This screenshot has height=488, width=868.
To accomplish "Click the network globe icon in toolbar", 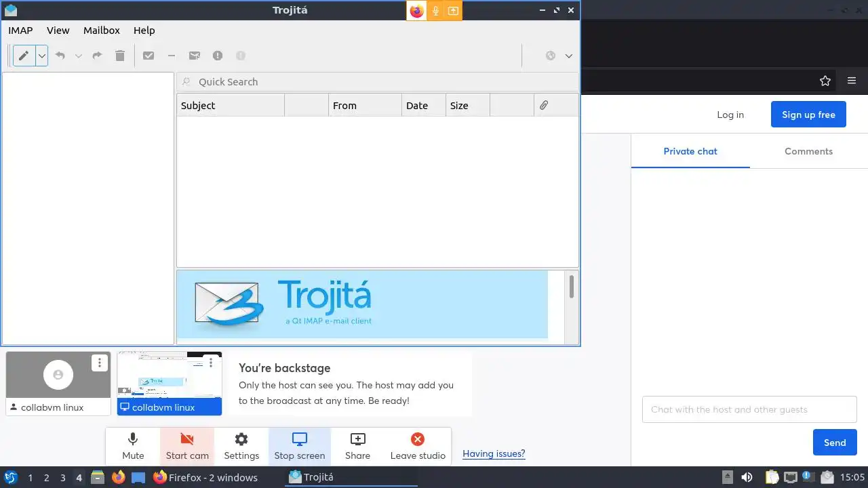I will pyautogui.click(x=551, y=56).
